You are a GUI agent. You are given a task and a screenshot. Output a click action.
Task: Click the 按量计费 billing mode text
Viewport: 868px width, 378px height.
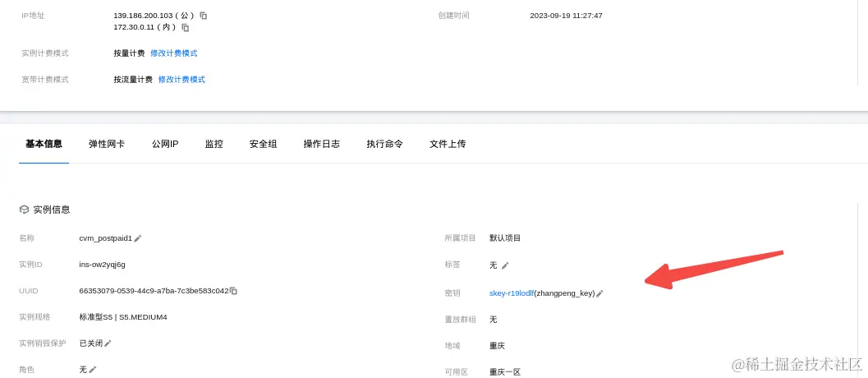pos(130,53)
